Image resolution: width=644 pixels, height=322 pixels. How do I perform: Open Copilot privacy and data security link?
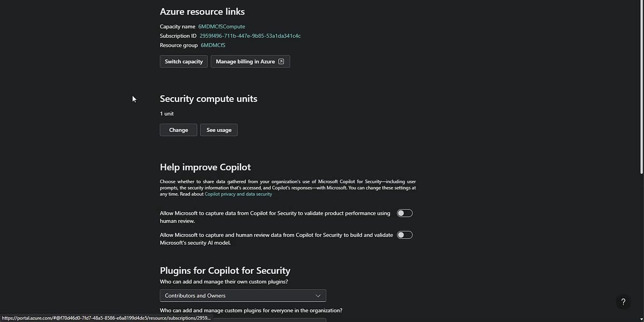(238, 194)
